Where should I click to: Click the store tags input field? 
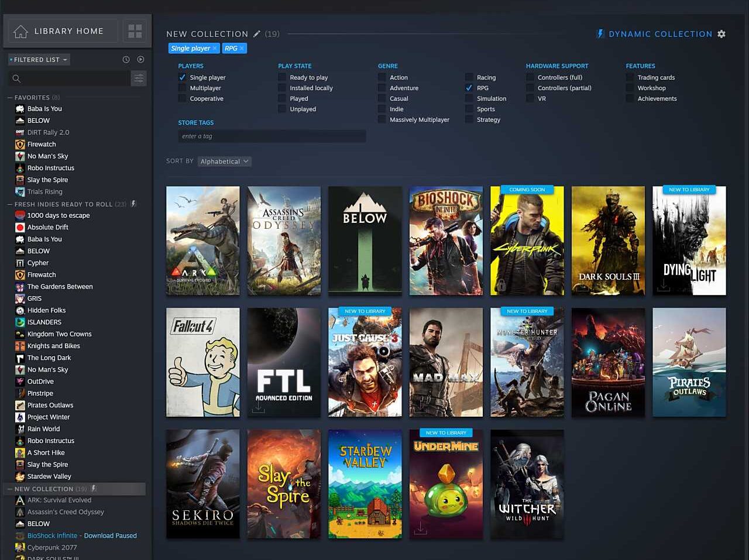click(x=272, y=136)
